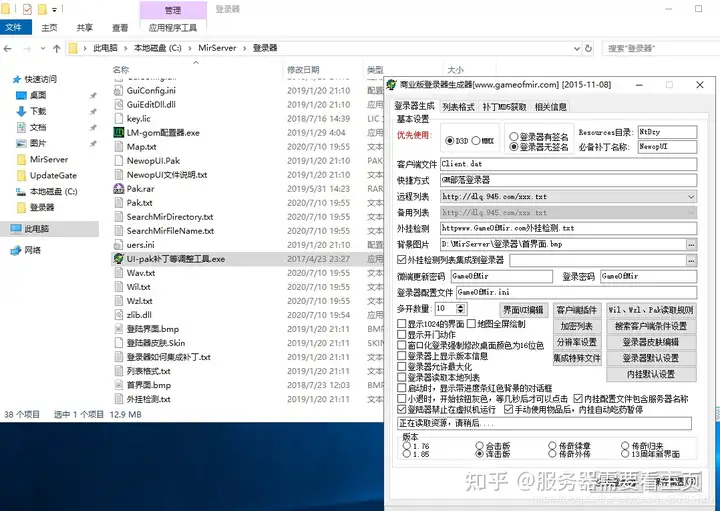The image size is (720, 511).
Task: Click the zlib.dll file icon
Action: pyautogui.click(x=118, y=314)
